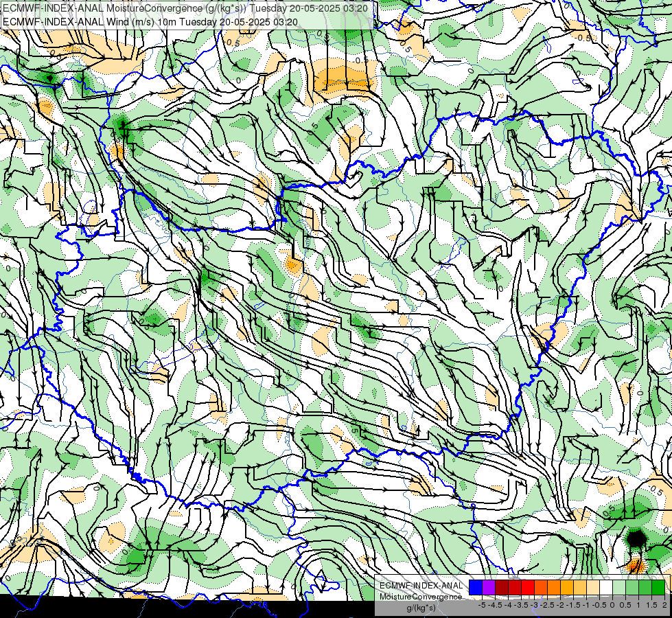This screenshot has width=672, height=618.
Task: Click the black hexagon convergence maximum marker
Action: (636, 538)
